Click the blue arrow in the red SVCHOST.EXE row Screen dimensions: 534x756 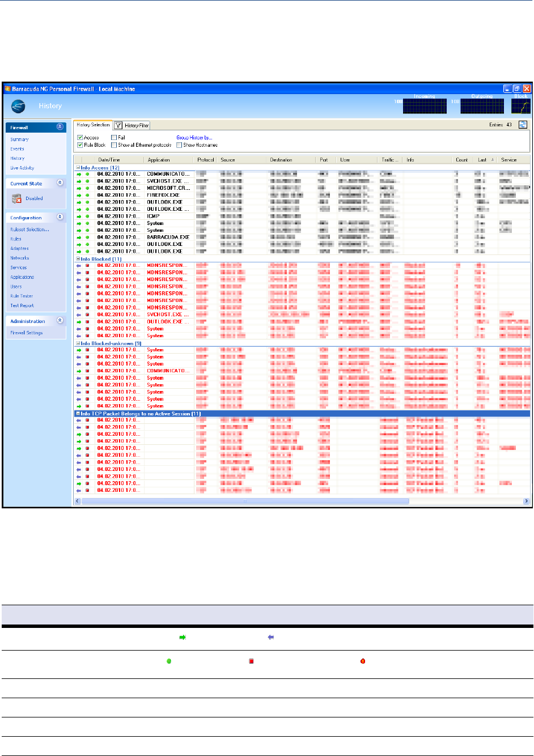click(79, 315)
